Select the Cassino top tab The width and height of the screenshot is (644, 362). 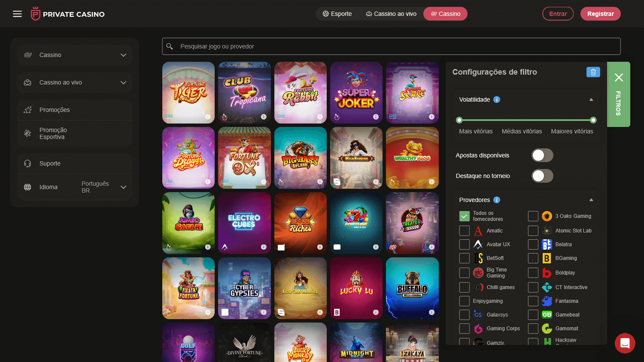tap(445, 14)
